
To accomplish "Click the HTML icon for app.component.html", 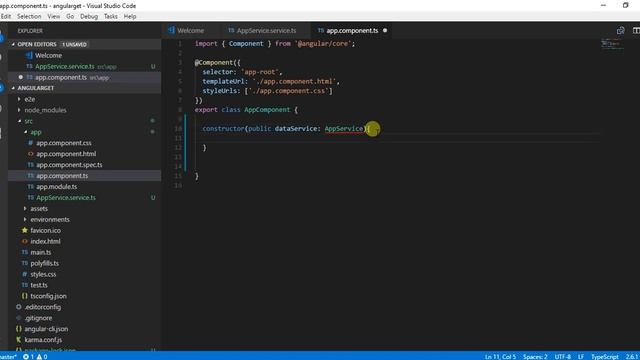I will click(31, 154).
